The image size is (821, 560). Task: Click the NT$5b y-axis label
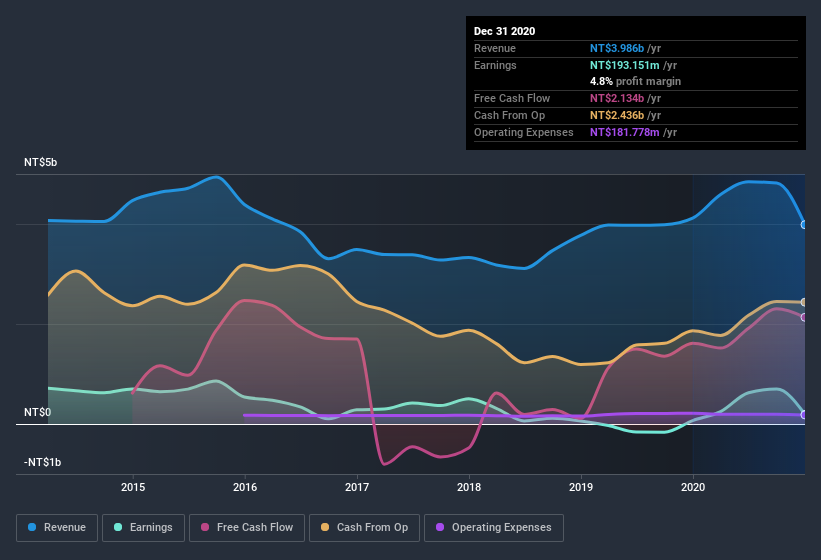(x=40, y=162)
